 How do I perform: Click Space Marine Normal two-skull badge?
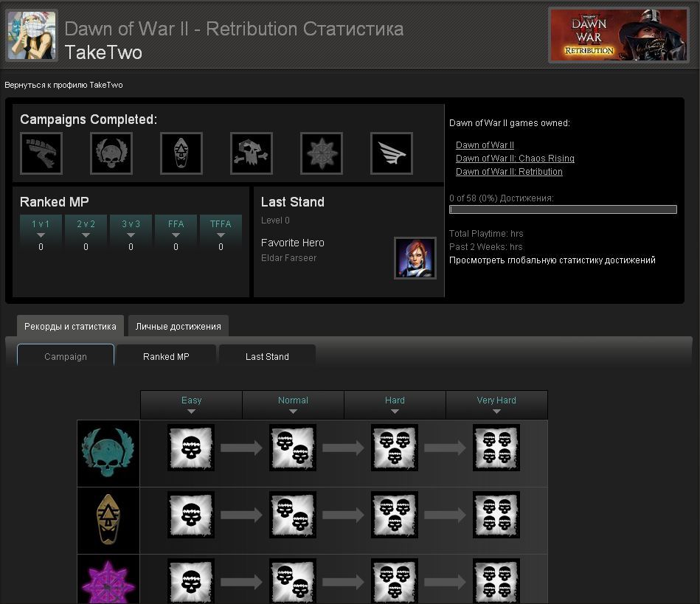[x=293, y=448]
